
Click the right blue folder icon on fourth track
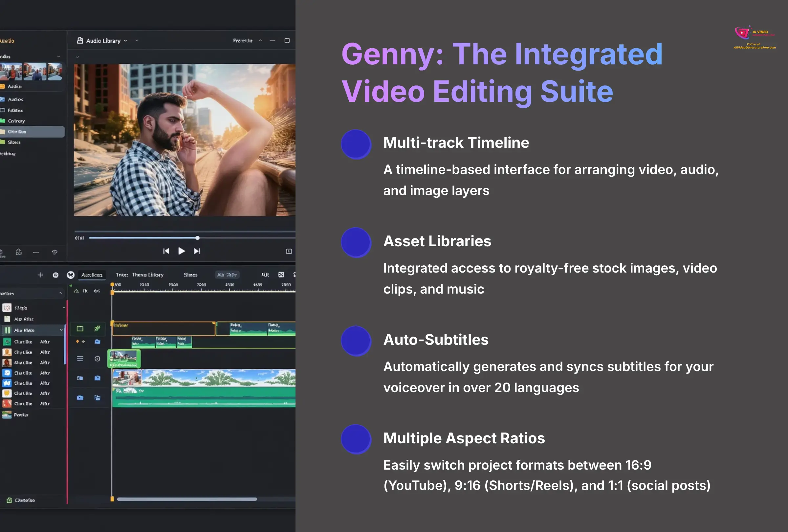(x=97, y=378)
